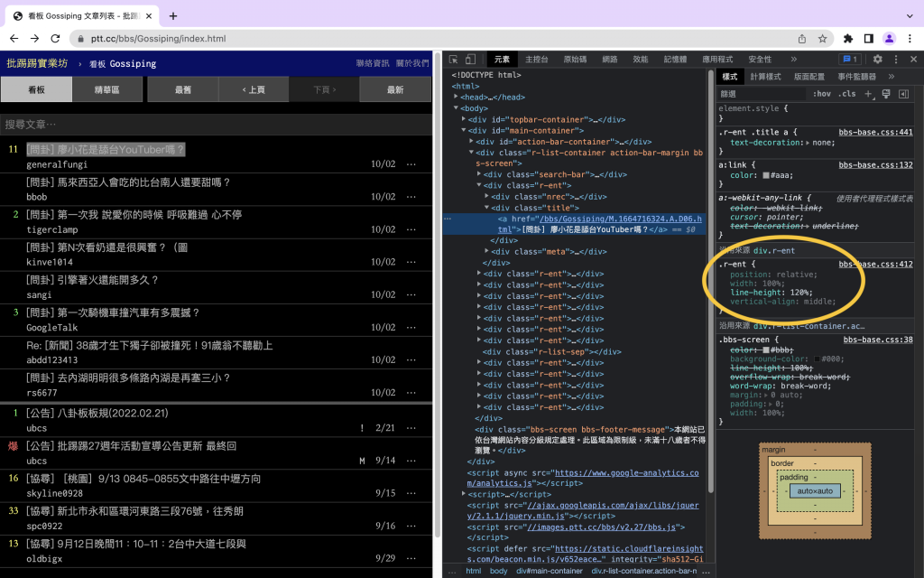Open the bbs-base.css:132 source link
Viewport: 924px width, 578px height.
pos(875,165)
